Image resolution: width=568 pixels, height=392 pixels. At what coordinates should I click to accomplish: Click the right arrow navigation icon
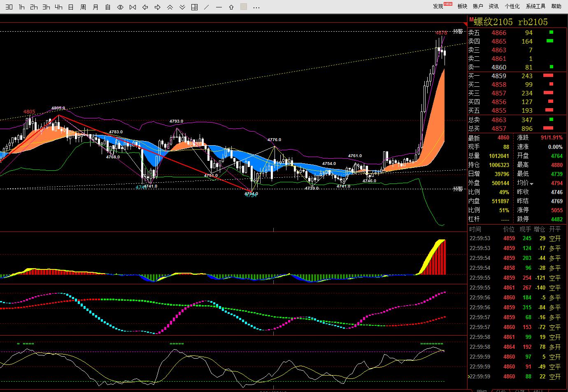click(157, 7)
